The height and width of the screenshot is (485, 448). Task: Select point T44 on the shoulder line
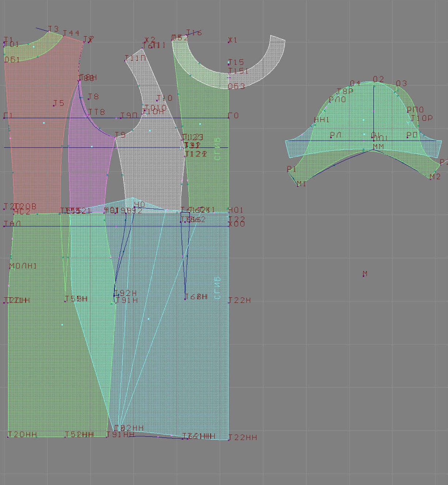point(64,36)
